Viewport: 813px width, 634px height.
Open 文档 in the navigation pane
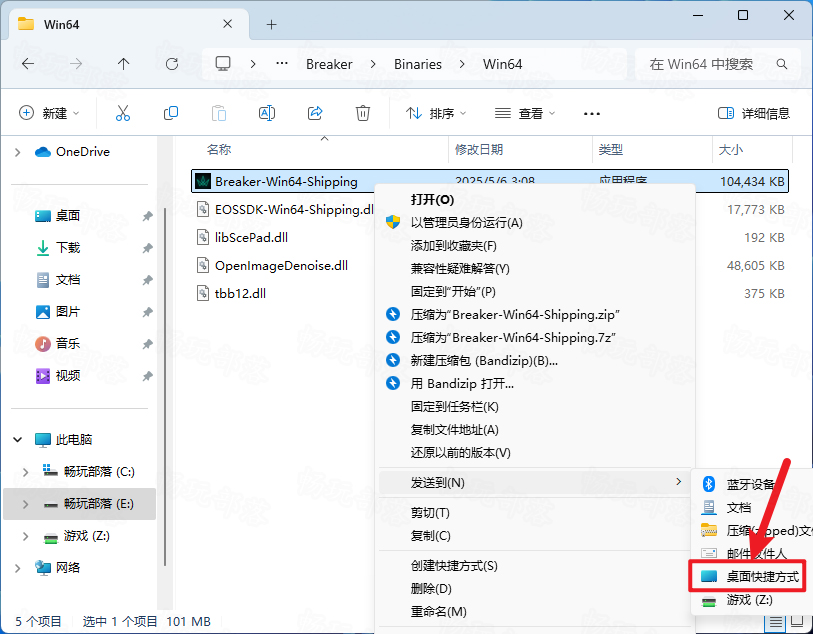[68, 280]
